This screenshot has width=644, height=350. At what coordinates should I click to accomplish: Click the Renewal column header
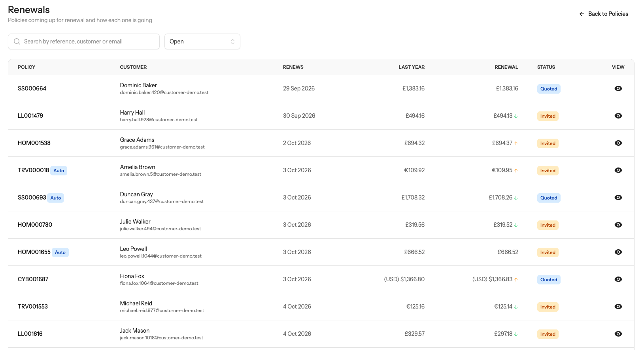coord(506,67)
